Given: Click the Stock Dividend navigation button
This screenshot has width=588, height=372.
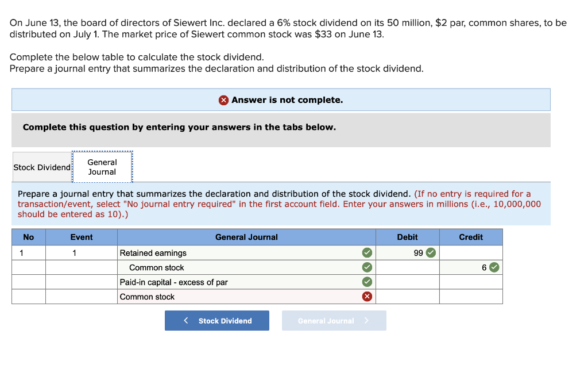Looking at the screenshot, I should coord(217,320).
